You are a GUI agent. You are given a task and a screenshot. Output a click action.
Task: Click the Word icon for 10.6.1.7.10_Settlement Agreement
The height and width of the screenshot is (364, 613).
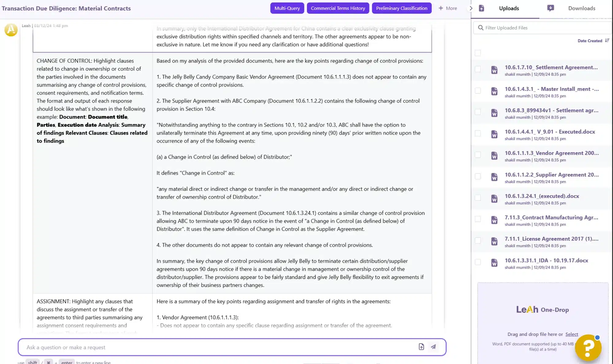tap(494, 70)
